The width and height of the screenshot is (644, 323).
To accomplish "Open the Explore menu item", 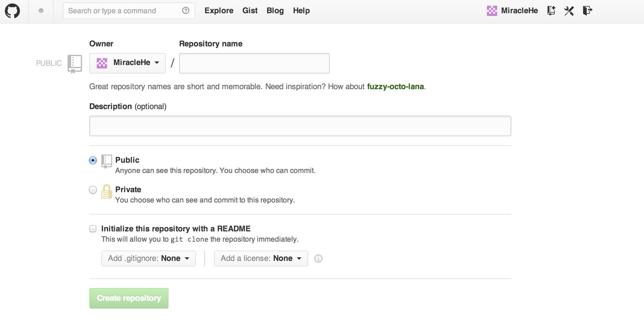I will [219, 11].
